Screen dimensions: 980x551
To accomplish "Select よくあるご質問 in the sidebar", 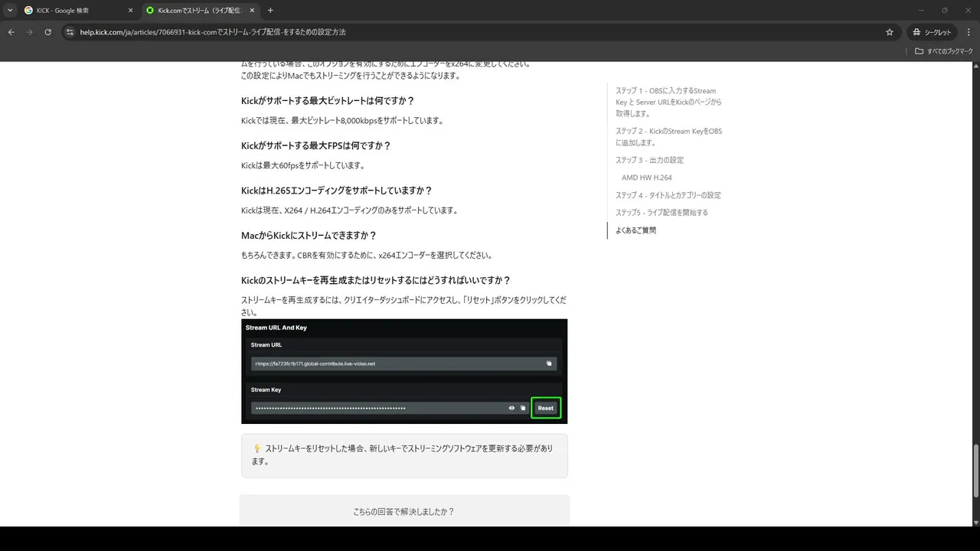I will [635, 230].
